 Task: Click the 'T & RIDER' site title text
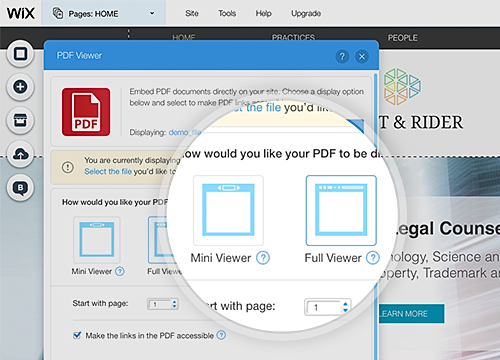(x=421, y=122)
